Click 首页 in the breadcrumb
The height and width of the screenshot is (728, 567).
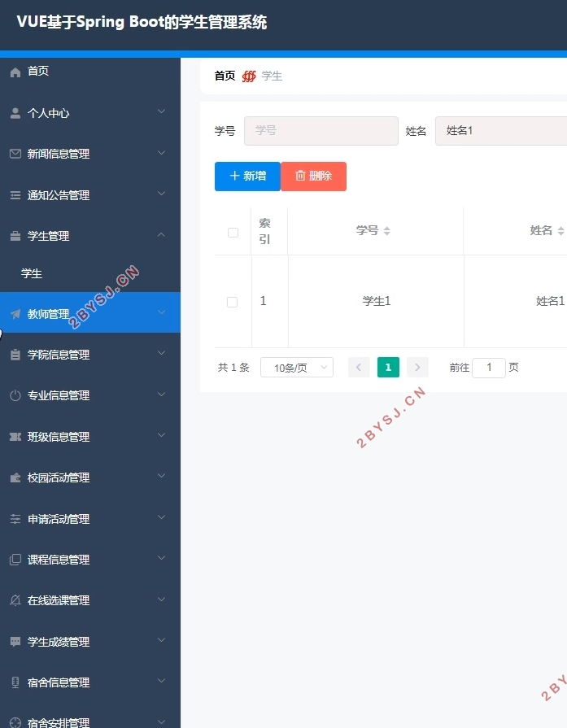[225, 76]
